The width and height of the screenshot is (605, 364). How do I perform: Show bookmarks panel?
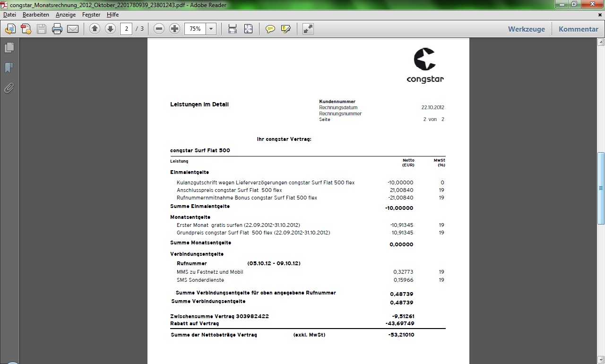pyautogui.click(x=9, y=68)
